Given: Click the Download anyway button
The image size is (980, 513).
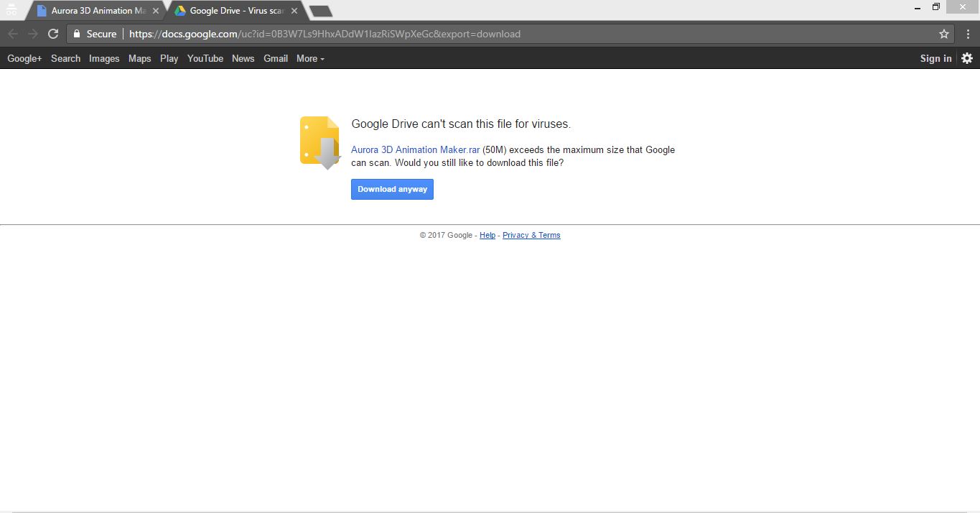Looking at the screenshot, I should point(392,189).
